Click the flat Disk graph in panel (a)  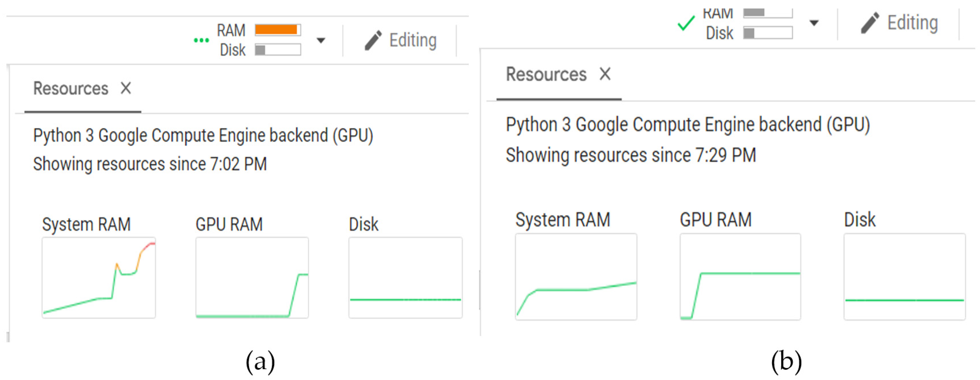click(405, 278)
